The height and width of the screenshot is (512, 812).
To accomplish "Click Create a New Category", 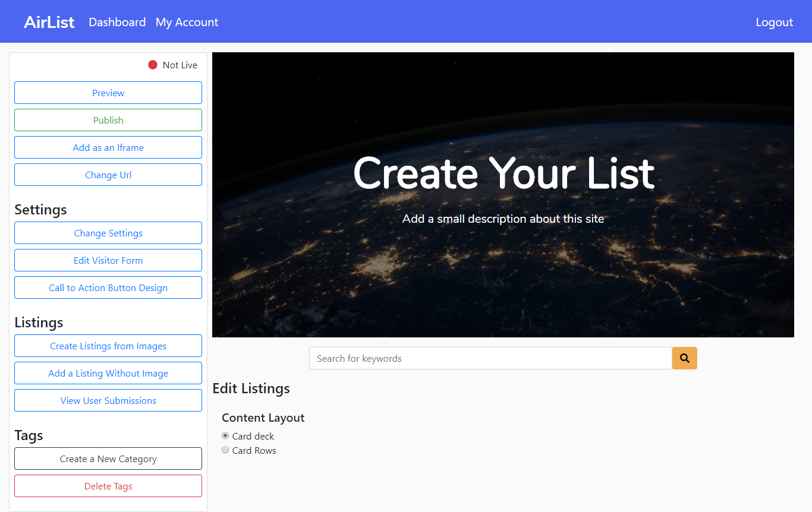I will [x=108, y=459].
